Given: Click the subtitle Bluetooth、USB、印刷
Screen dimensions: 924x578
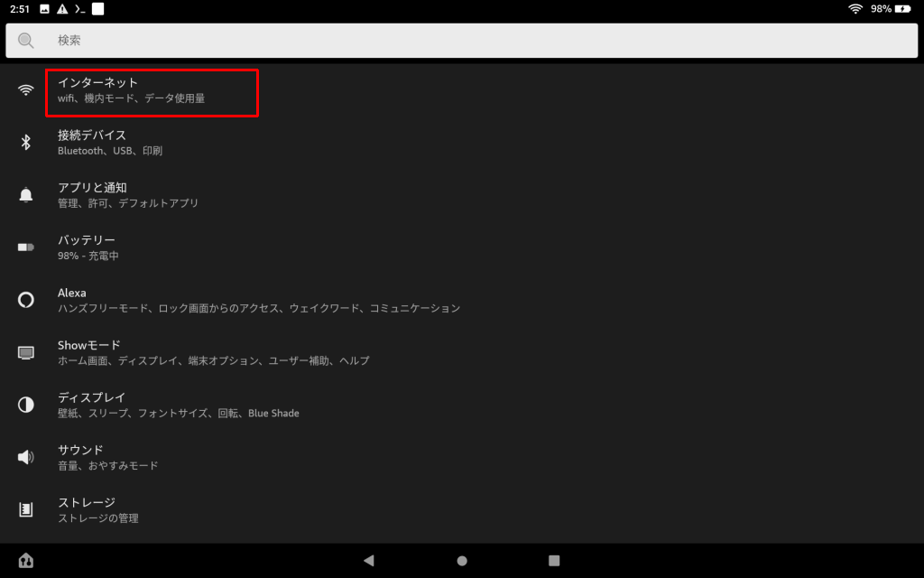Looking at the screenshot, I should click(109, 151).
